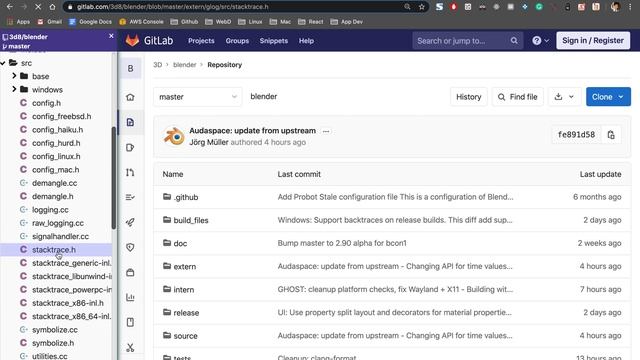Open the Snippets menu item
640x360 pixels.
pos(274,41)
